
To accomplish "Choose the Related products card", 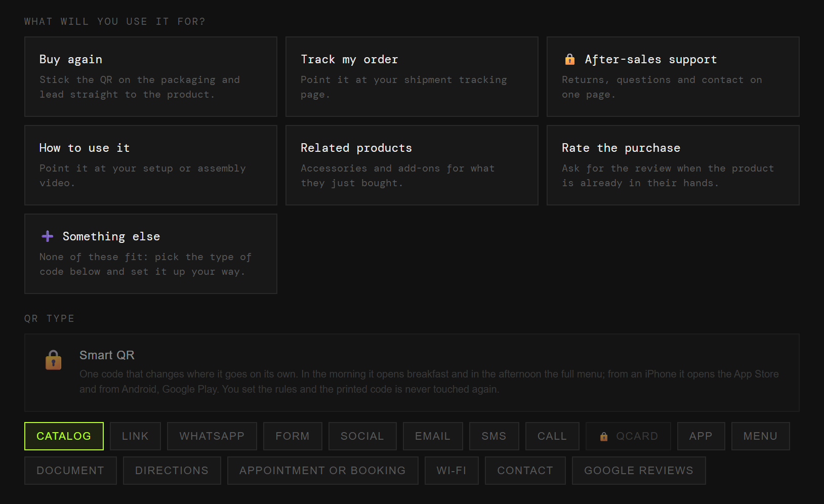I will click(x=412, y=165).
